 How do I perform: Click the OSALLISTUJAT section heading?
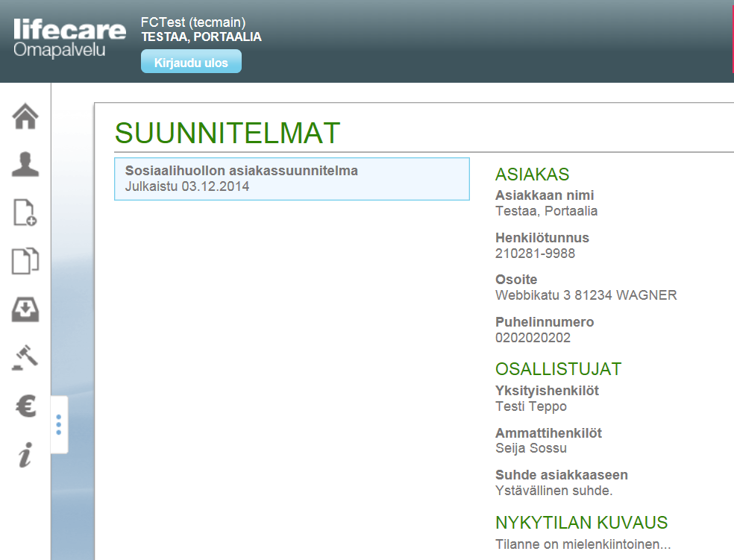click(558, 369)
